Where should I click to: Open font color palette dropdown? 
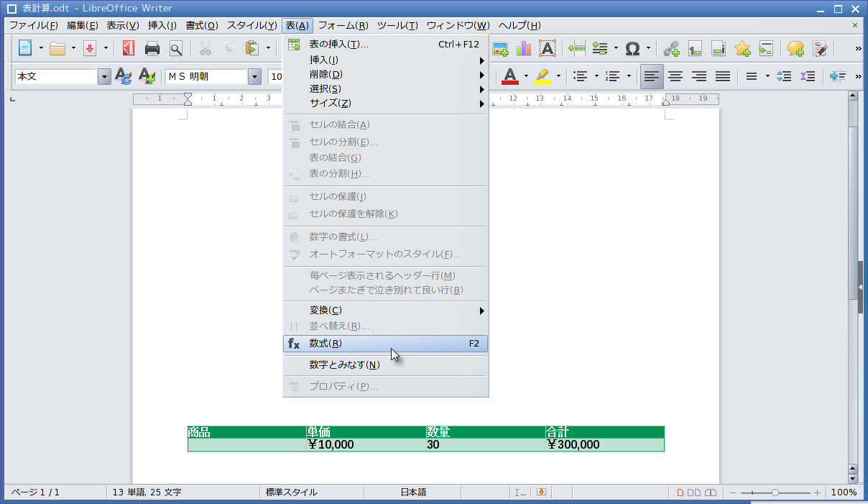[x=525, y=75]
